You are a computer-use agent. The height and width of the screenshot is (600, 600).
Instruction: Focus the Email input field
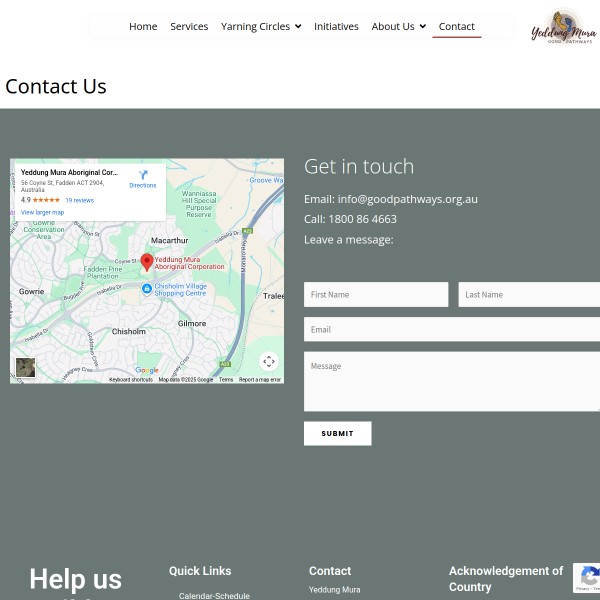[x=452, y=330]
